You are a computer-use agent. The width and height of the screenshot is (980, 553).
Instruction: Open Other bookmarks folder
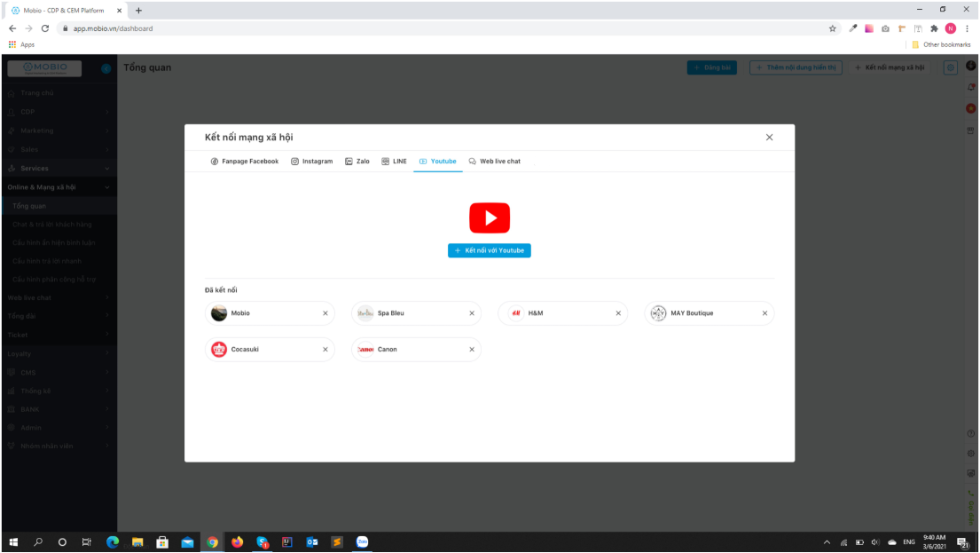pyautogui.click(x=941, y=44)
